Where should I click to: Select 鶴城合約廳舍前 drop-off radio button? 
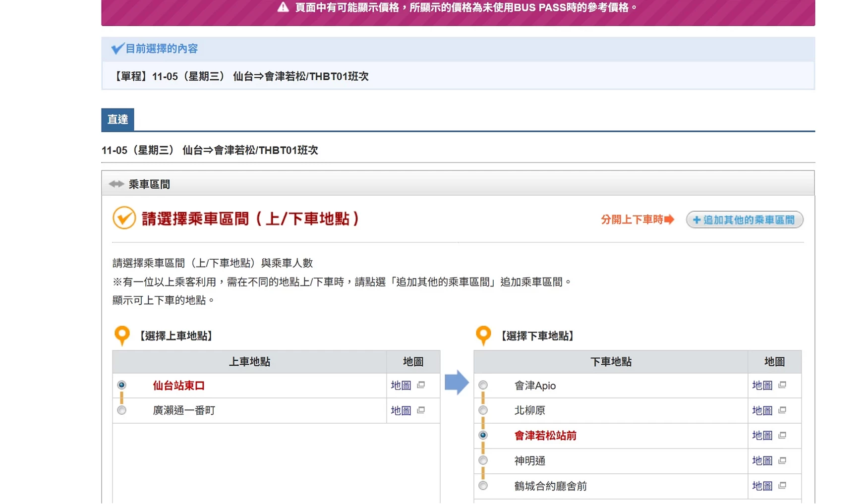point(483,486)
